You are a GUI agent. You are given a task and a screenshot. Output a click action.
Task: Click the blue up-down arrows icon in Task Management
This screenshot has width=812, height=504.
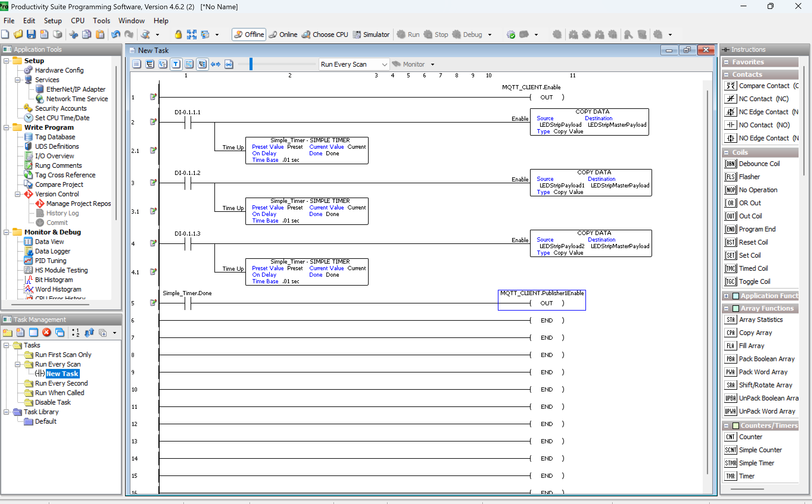coord(89,332)
